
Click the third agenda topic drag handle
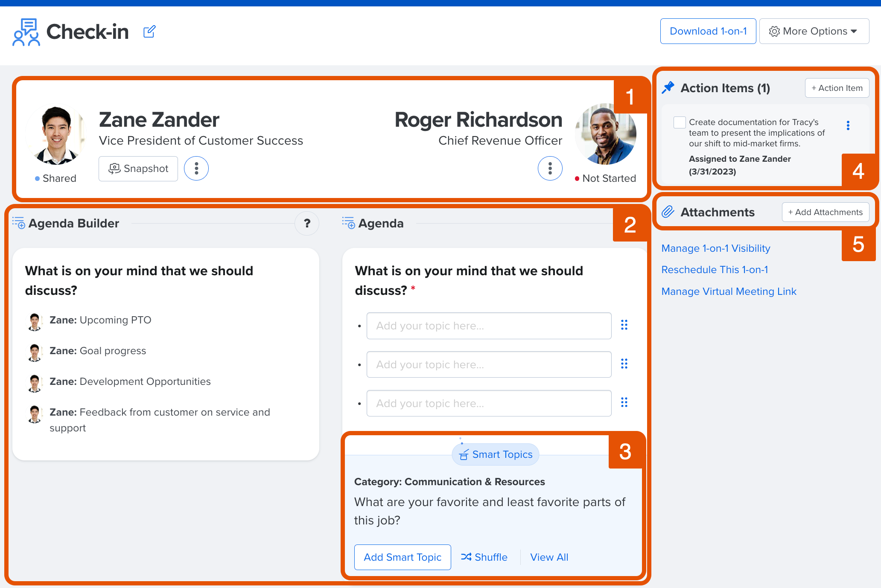click(x=624, y=402)
